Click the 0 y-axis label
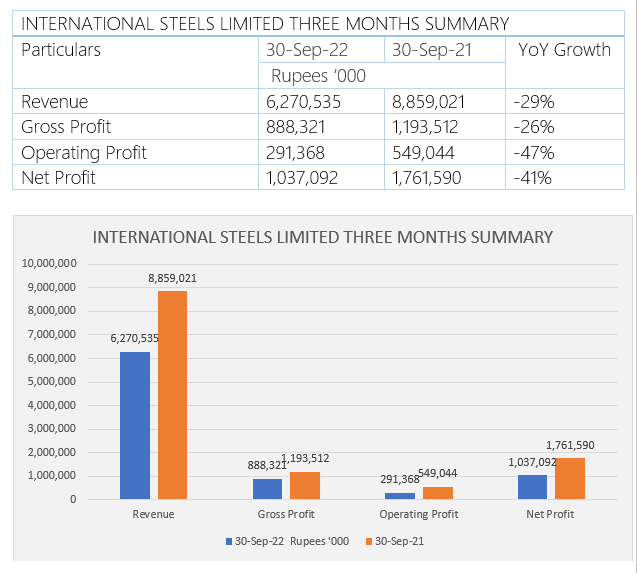 (73, 499)
